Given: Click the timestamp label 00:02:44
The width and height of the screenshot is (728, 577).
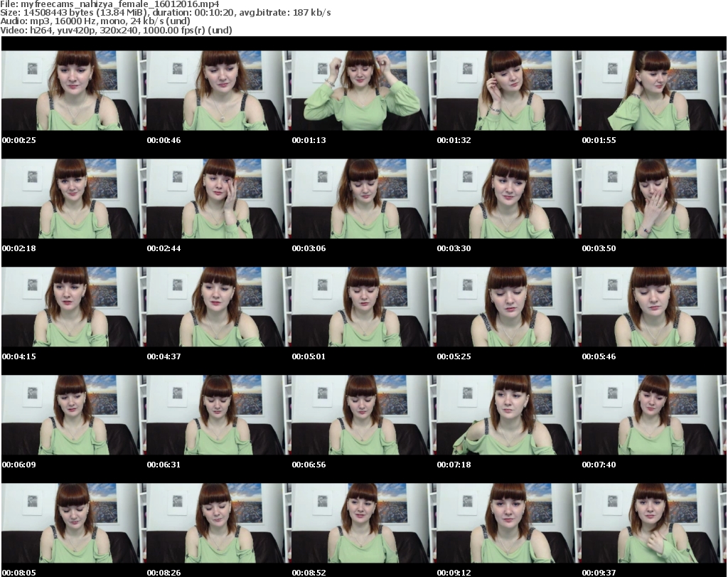Looking at the screenshot, I should (x=164, y=248).
